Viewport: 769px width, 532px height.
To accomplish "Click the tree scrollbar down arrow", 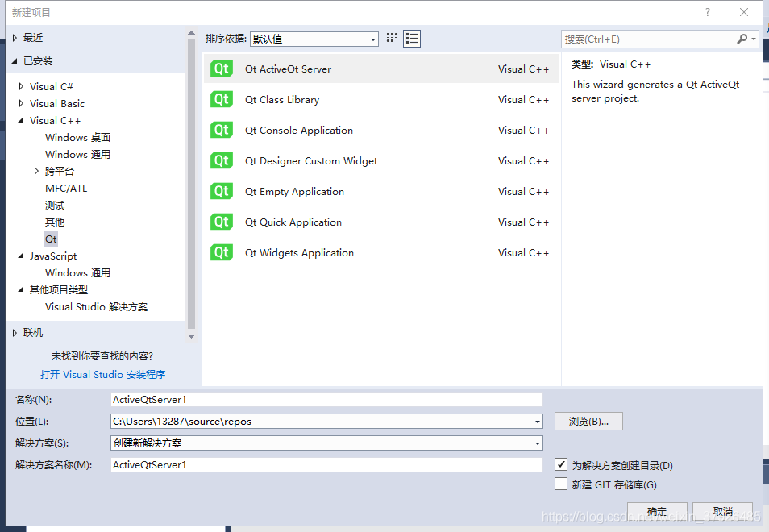I will (191, 336).
